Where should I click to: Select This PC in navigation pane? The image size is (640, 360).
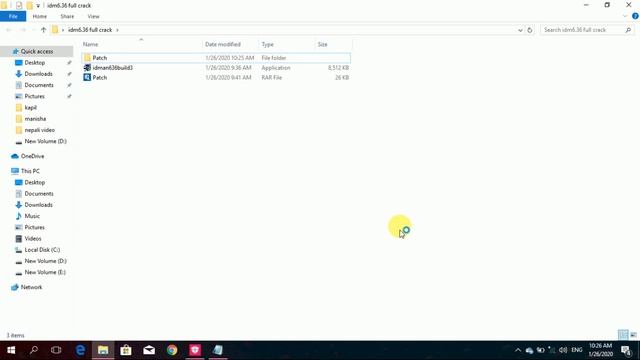(x=30, y=171)
